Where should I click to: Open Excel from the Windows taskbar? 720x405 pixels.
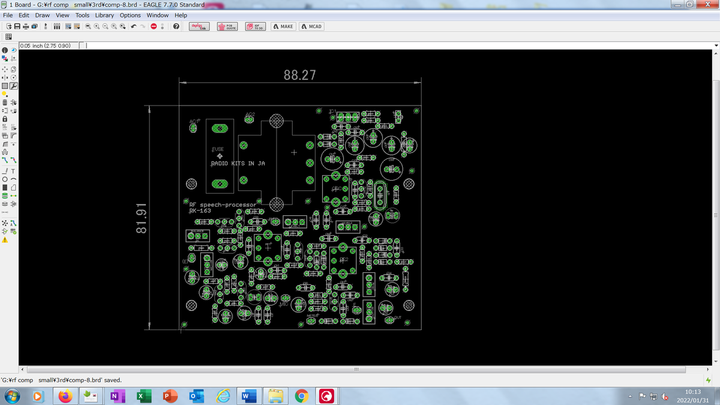[143, 395]
